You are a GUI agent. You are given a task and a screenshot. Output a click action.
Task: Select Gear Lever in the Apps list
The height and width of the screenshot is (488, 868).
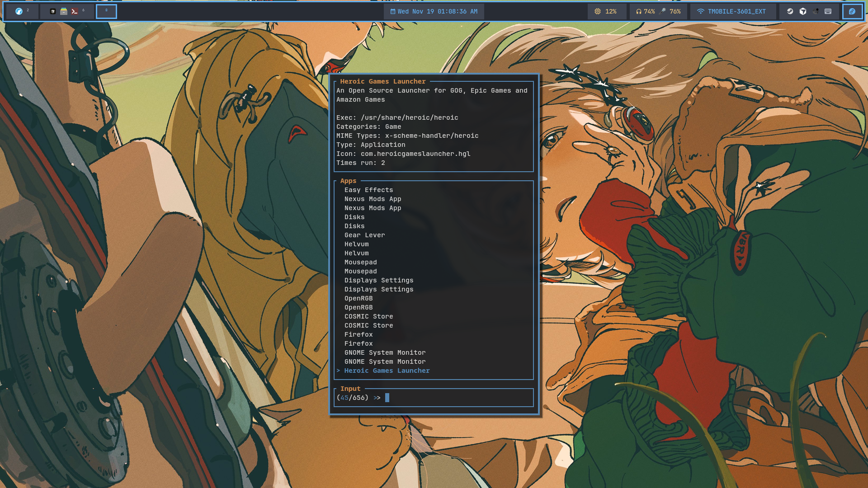[x=364, y=235]
